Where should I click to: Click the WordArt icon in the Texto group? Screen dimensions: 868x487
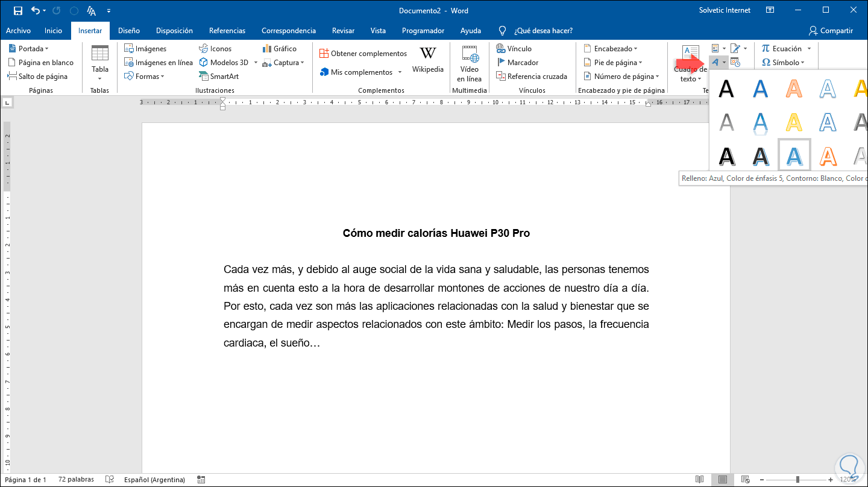click(x=715, y=62)
